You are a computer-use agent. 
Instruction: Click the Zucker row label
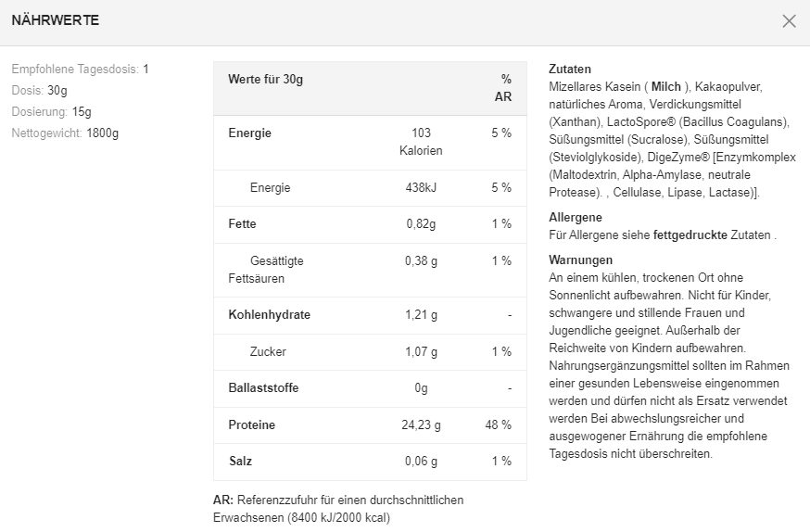click(x=268, y=352)
